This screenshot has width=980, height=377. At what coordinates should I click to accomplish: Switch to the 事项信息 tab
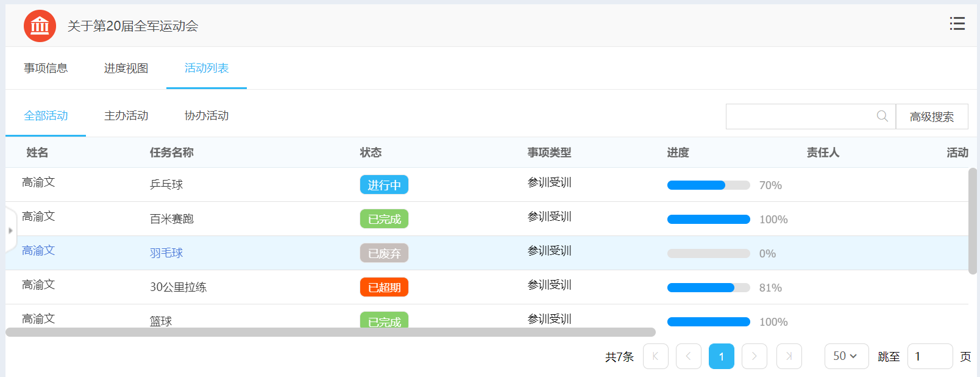click(46, 68)
